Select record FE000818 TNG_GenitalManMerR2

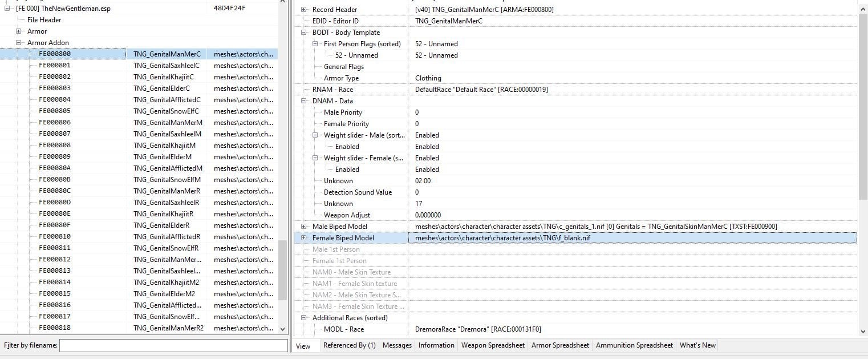(139, 328)
